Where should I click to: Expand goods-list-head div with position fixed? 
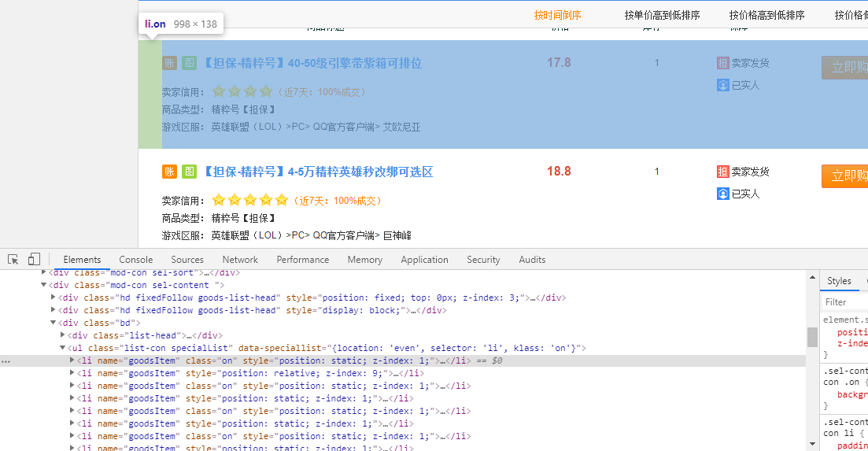tap(54, 298)
